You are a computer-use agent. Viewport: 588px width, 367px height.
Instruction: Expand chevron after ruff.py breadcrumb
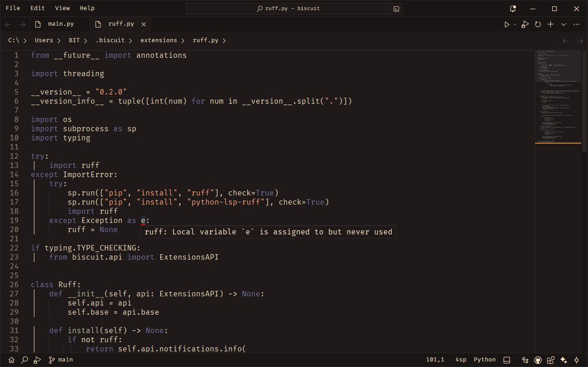pos(224,41)
